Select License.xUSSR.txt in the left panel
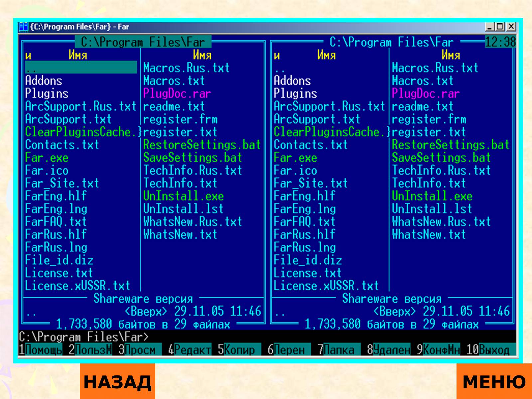This screenshot has width=532, height=399. 77,286
